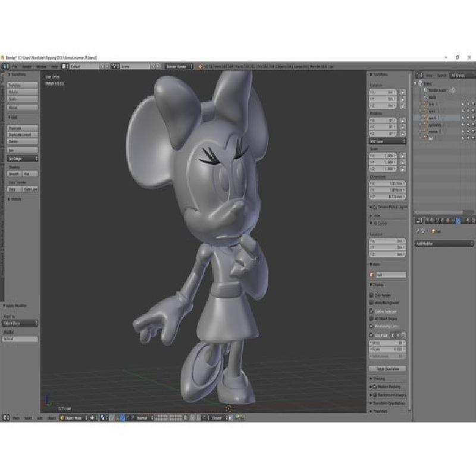Open All Scenes display mode dropdown
The width and height of the screenshot is (476, 476).
462,76
